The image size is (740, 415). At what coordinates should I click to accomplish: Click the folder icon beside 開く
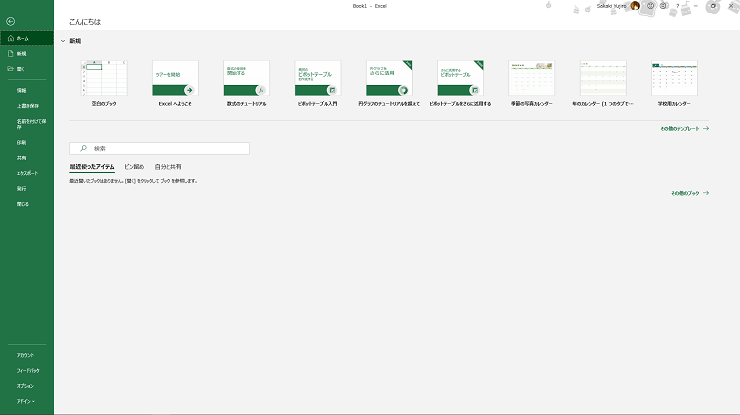(x=11, y=69)
